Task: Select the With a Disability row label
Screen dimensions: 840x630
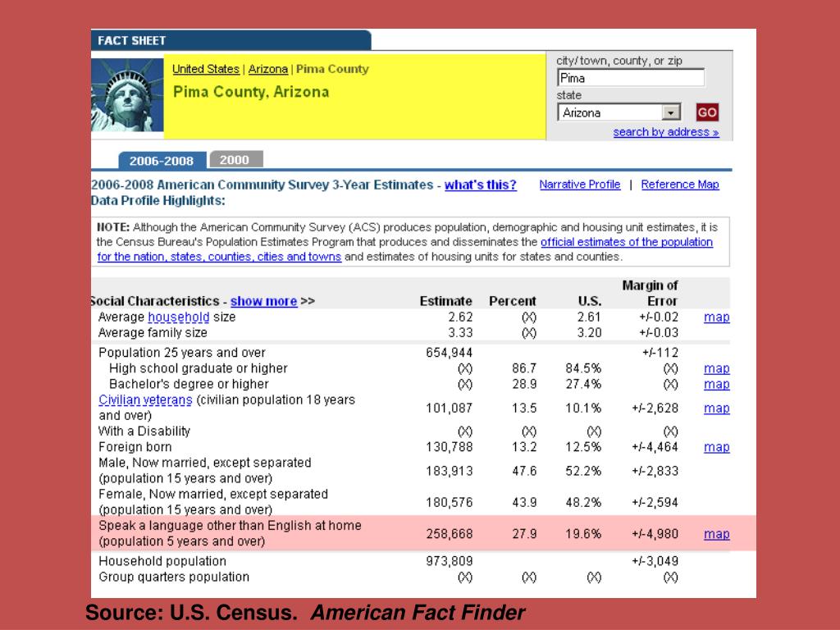Action: [x=144, y=431]
